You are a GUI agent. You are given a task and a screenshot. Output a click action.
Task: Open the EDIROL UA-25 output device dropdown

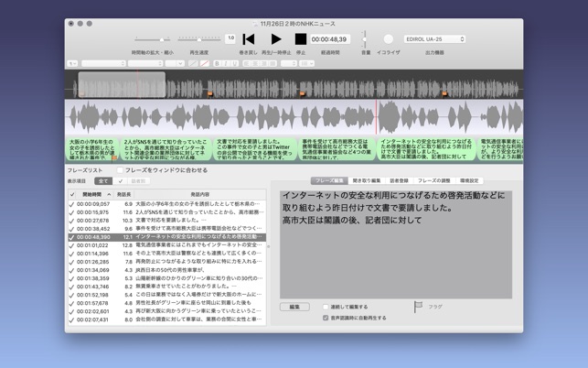(x=434, y=39)
